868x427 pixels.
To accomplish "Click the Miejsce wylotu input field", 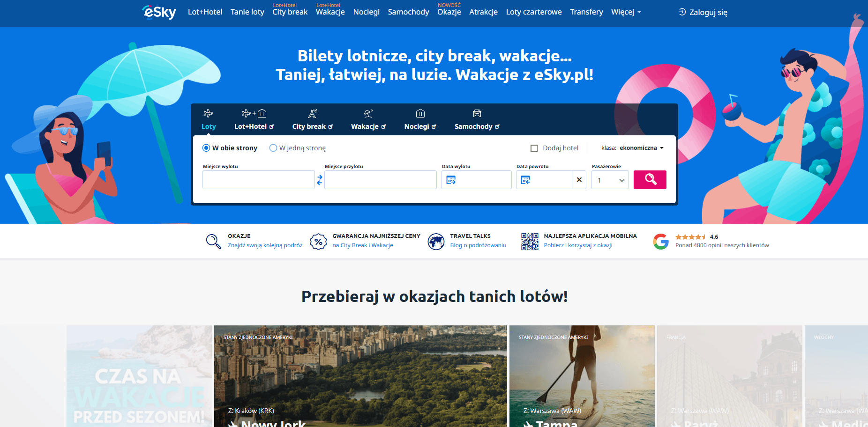I will pyautogui.click(x=259, y=180).
